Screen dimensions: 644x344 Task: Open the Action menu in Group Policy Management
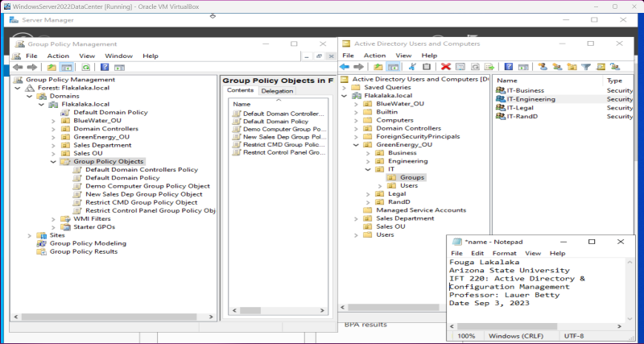click(x=58, y=56)
